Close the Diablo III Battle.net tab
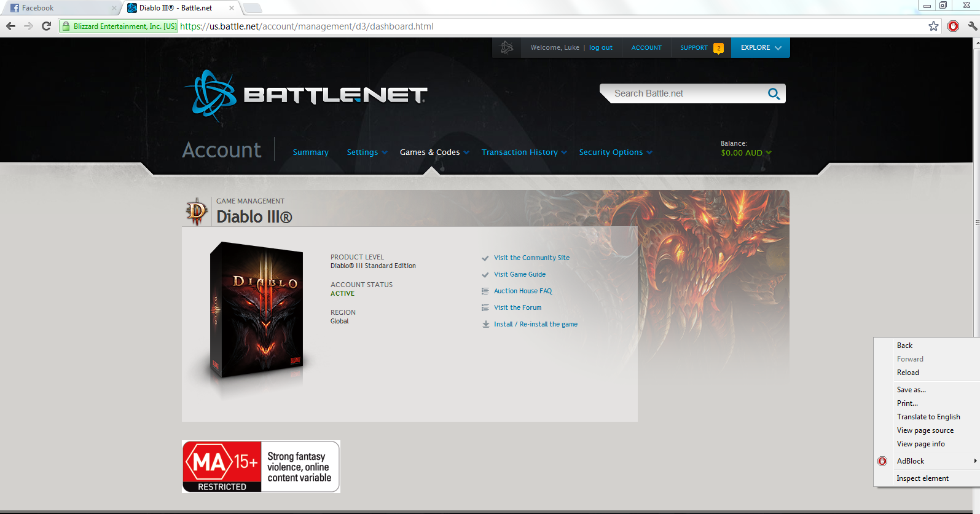Screen dimensions: 980x514 [231, 8]
